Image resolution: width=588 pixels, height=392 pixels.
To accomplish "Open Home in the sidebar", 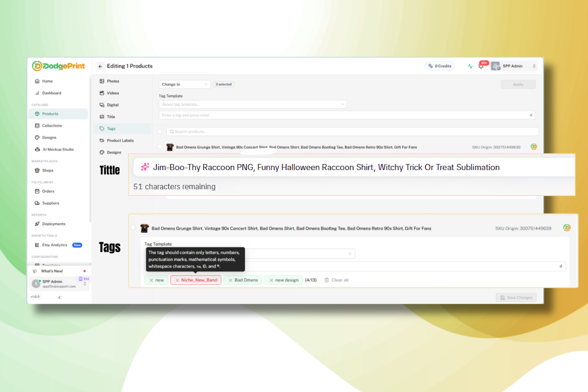I will click(47, 81).
